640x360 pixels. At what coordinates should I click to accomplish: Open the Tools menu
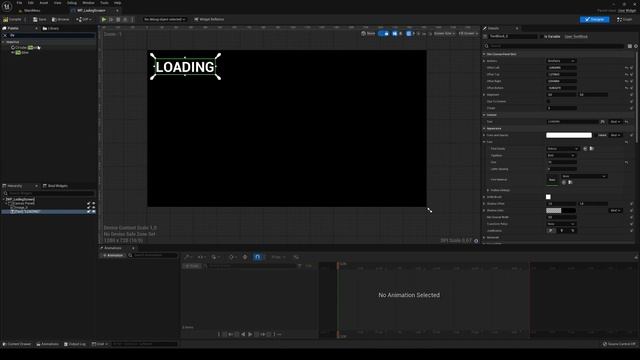tap(104, 3)
